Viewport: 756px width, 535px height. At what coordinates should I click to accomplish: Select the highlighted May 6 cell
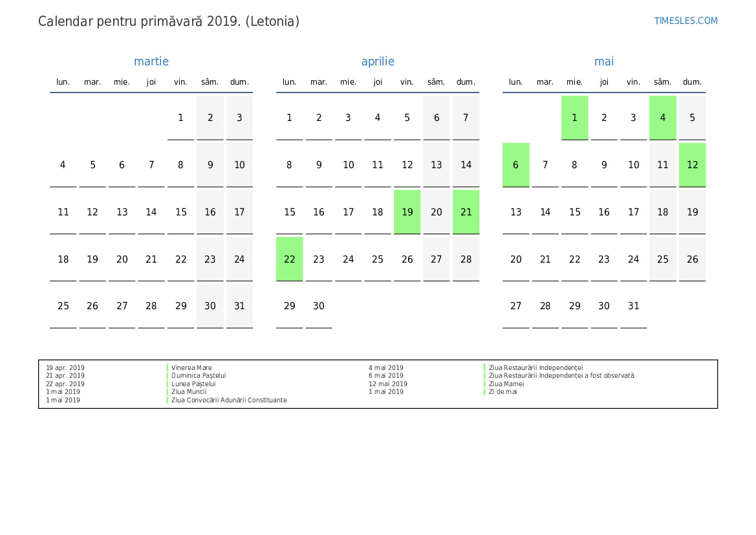click(x=515, y=165)
